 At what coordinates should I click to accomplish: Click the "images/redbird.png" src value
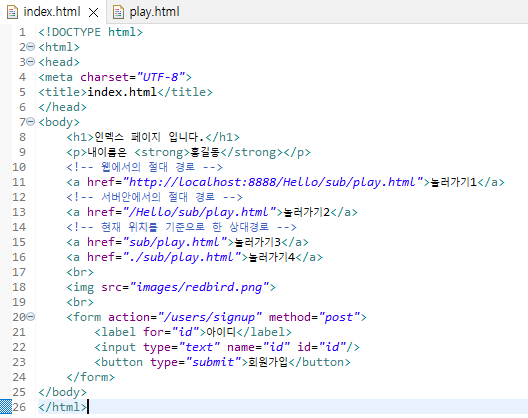(200, 287)
